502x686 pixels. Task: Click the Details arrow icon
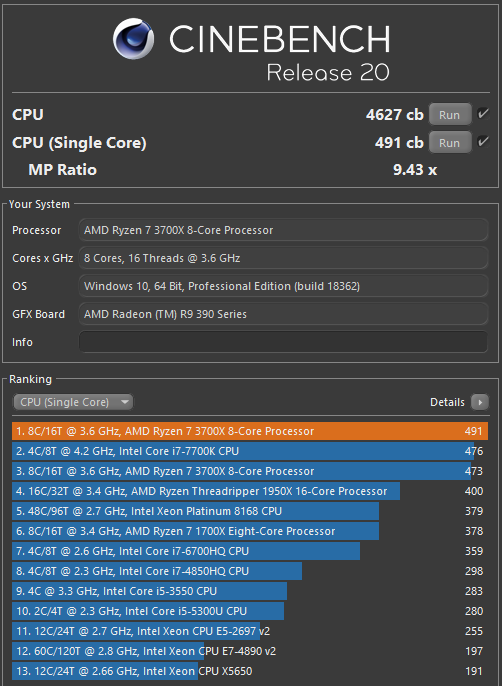[x=480, y=402]
